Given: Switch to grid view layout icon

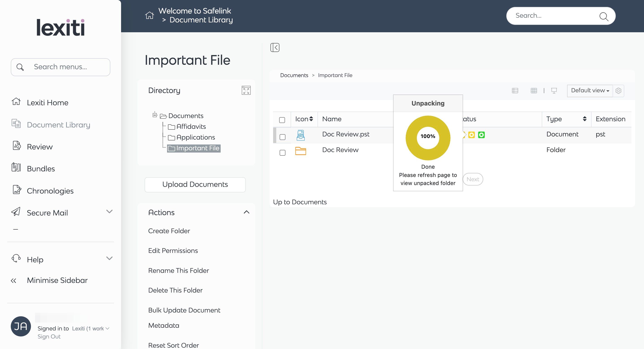Looking at the screenshot, I should click(x=533, y=91).
